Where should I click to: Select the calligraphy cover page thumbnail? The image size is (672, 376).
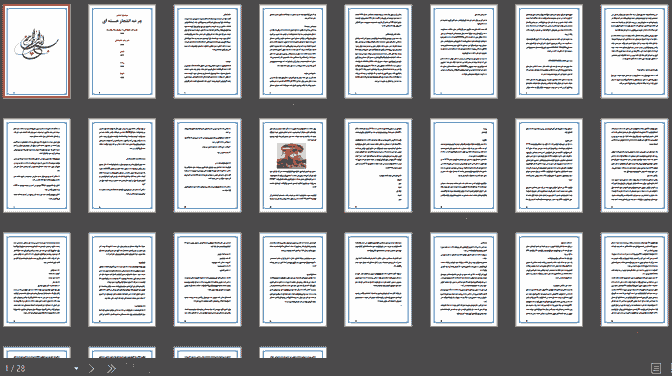37,51
